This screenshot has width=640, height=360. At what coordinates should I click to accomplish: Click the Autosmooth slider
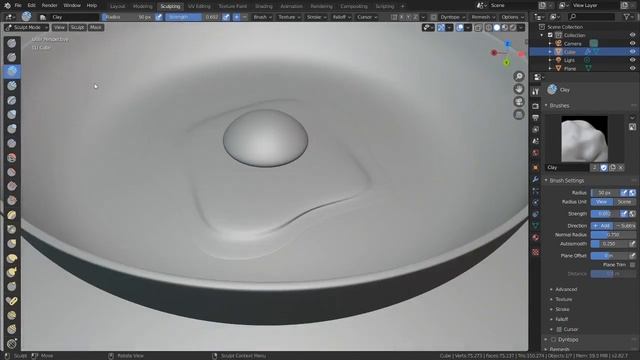(609, 244)
